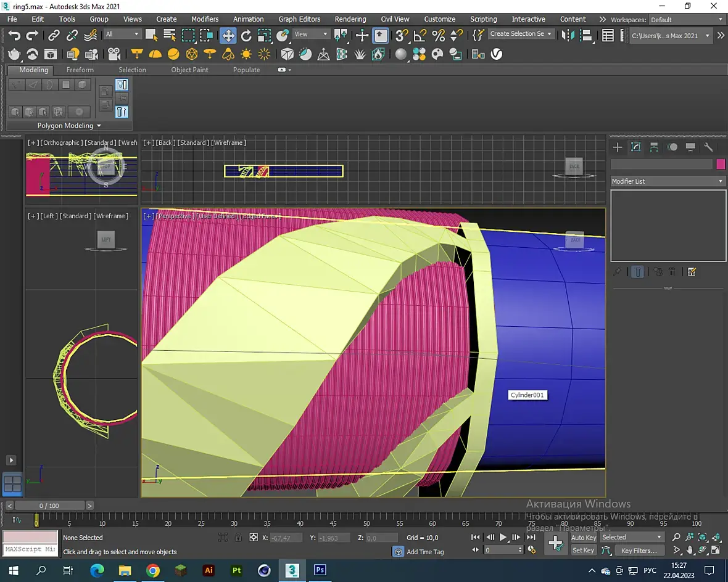Click the pink object color swatch
This screenshot has height=582, width=728.
(721, 164)
